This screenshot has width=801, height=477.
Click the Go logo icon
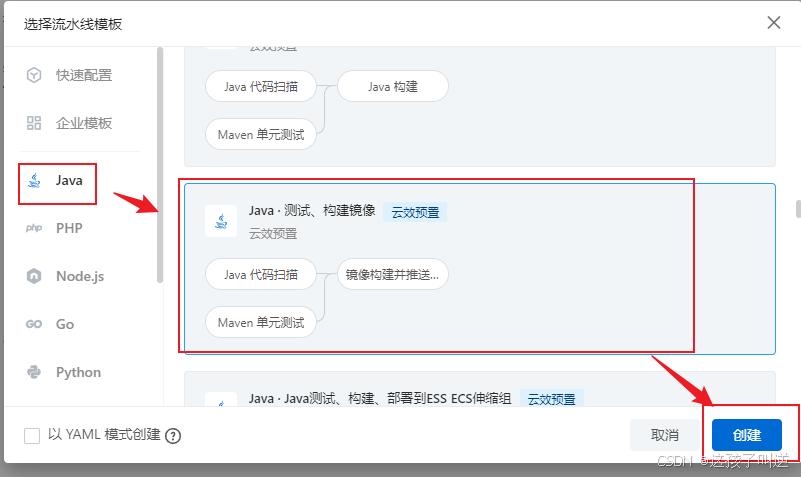pos(34,324)
